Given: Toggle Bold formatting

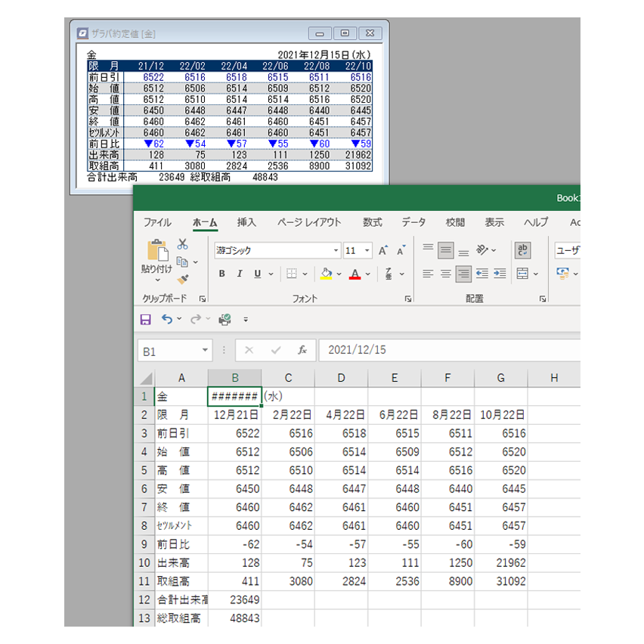Looking at the screenshot, I should (221, 274).
